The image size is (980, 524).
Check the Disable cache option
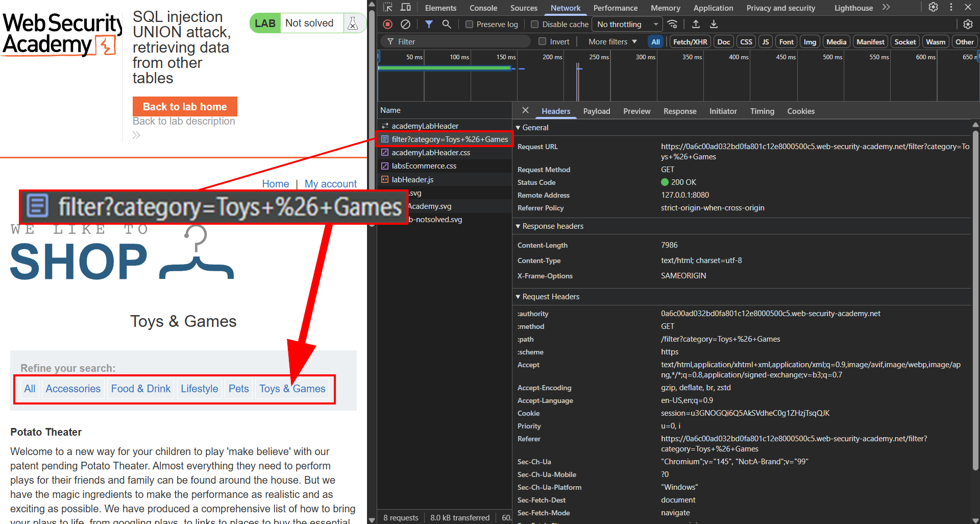[535, 25]
